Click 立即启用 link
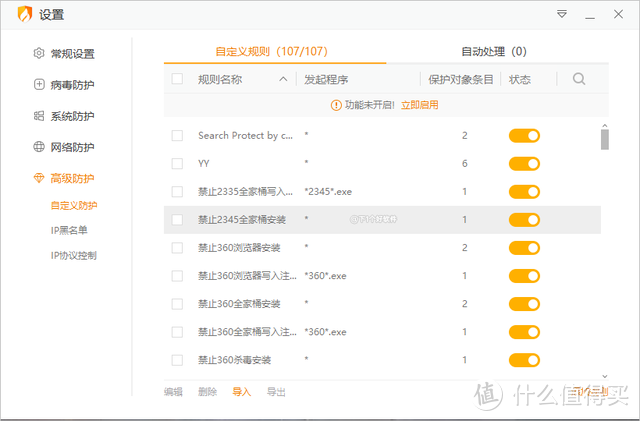640x421 pixels. (x=420, y=105)
